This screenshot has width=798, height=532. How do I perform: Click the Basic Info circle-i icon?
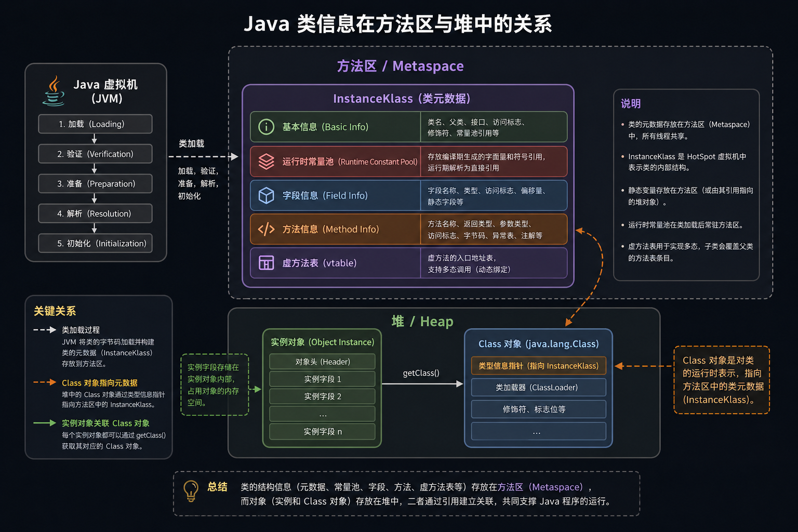pos(267,127)
